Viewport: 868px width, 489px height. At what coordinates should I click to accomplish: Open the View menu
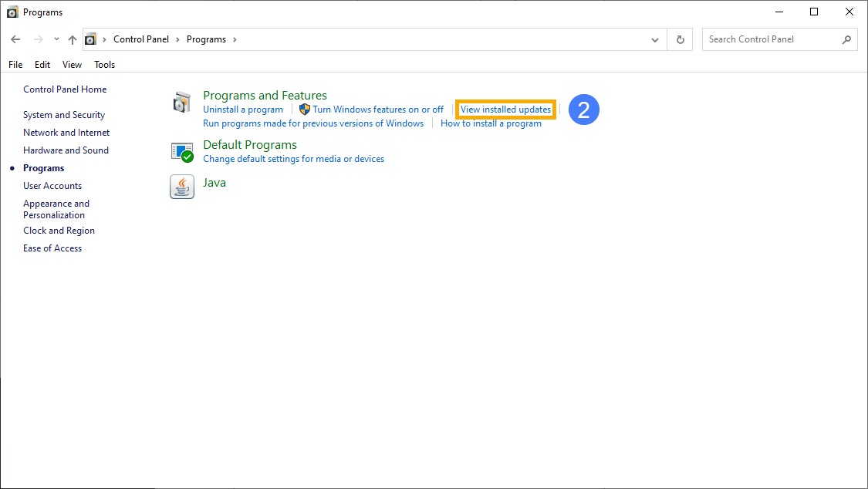[72, 65]
